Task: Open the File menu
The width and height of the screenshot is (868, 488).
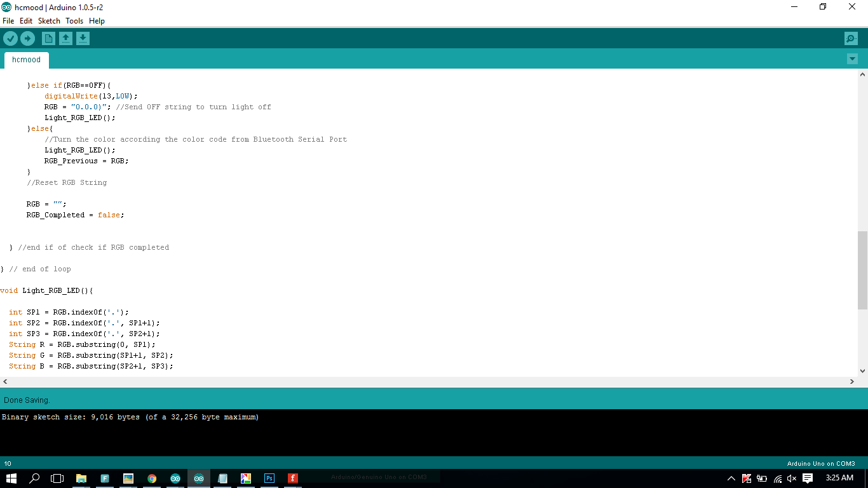Action: tap(8, 20)
